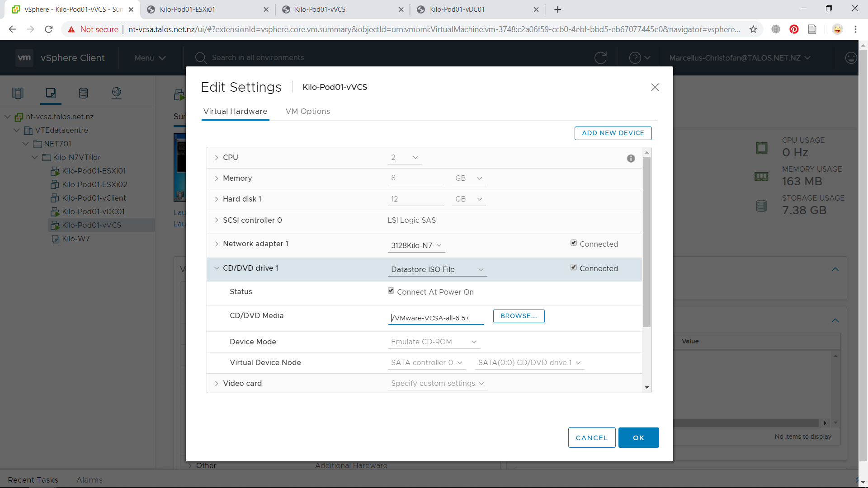This screenshot has width=868, height=488.
Task: Click the ADD NEW DEVICE button
Action: pyautogui.click(x=613, y=133)
